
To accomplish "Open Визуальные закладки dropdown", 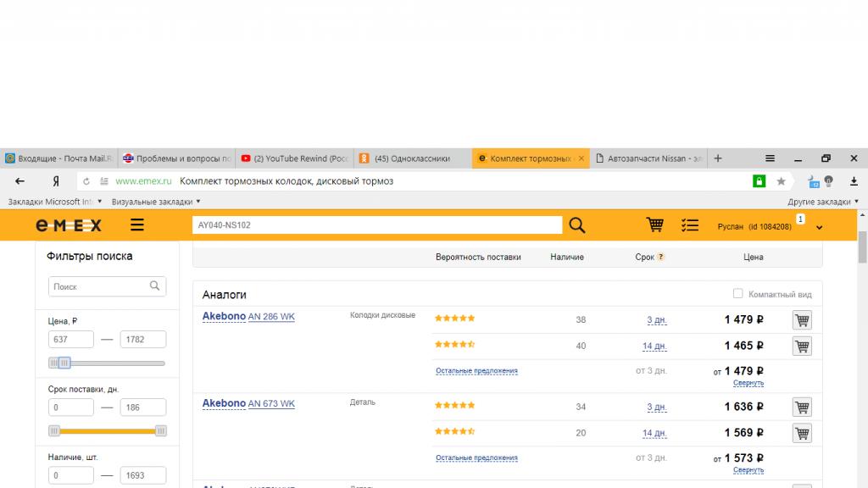I will coord(156,202).
